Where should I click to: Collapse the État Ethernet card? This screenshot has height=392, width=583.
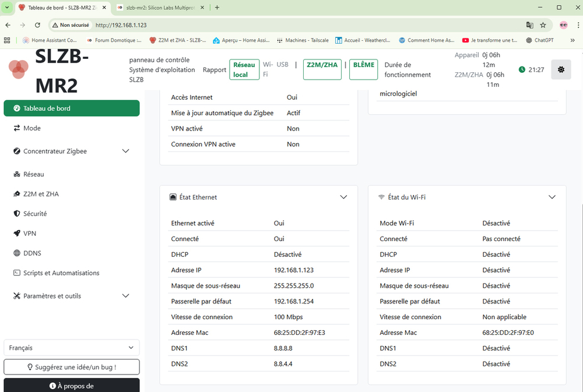343,197
